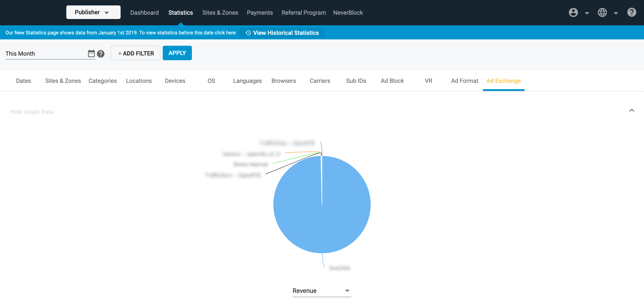Open the Revenue metric dropdown
Viewport: 644px width, 306px height.
(322, 291)
